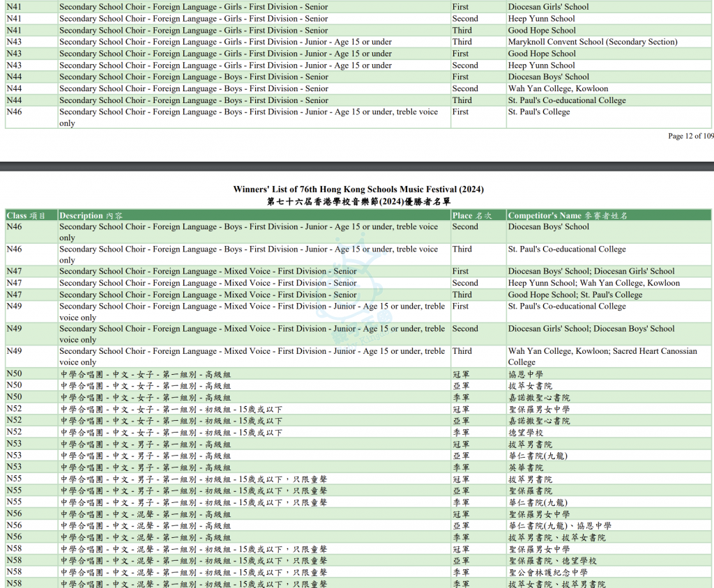Select 華仁書院(九龍) in N53 亞軍 row
714x588 pixels.
click(x=538, y=456)
